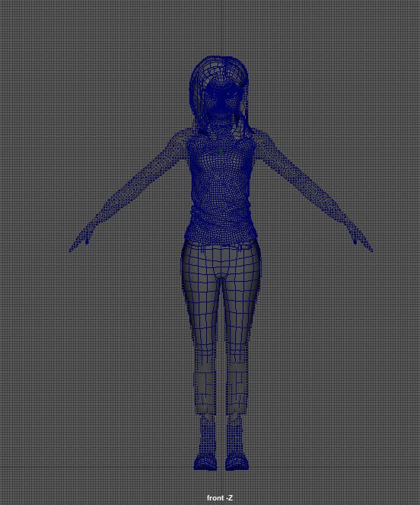Click the "front -Z" view label

point(219,498)
